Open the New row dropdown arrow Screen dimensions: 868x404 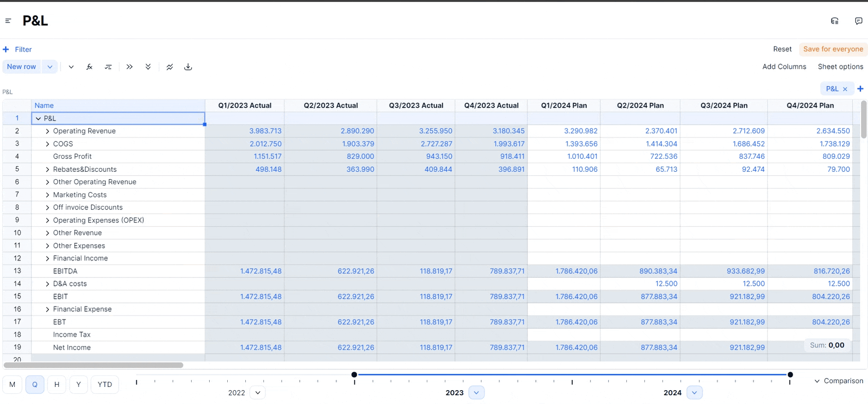click(x=50, y=67)
